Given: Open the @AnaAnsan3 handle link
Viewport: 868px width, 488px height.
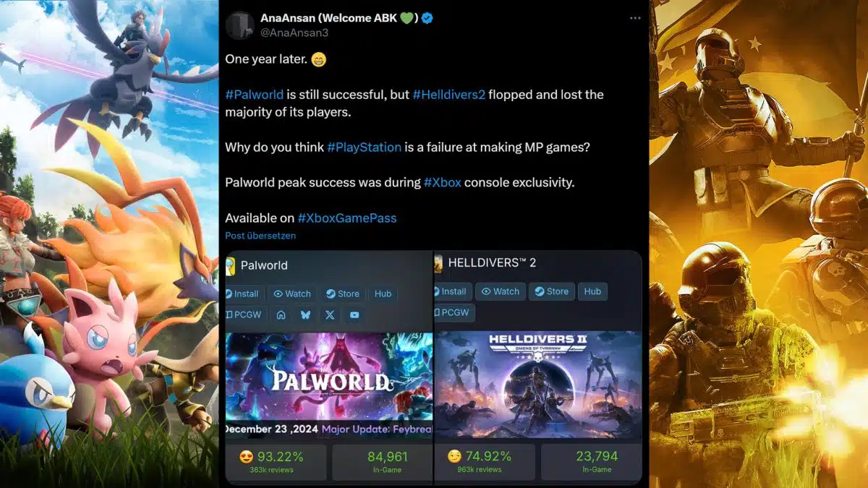Looking at the screenshot, I should 289,33.
